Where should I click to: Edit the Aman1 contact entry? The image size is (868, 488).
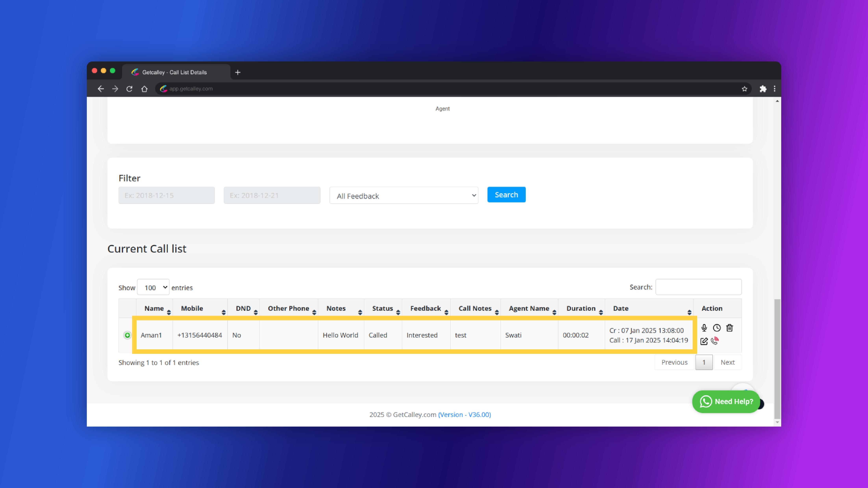click(704, 341)
